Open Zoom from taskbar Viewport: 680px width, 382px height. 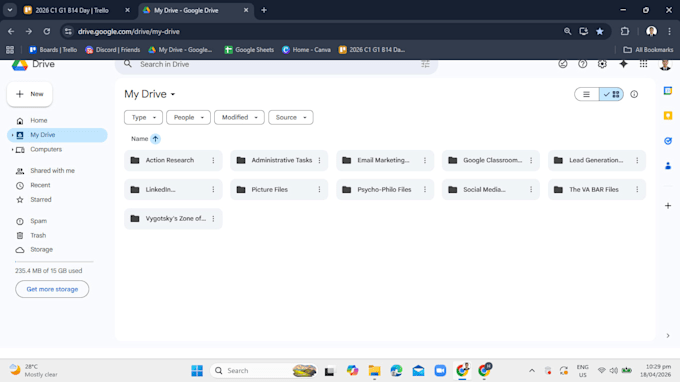click(440, 371)
